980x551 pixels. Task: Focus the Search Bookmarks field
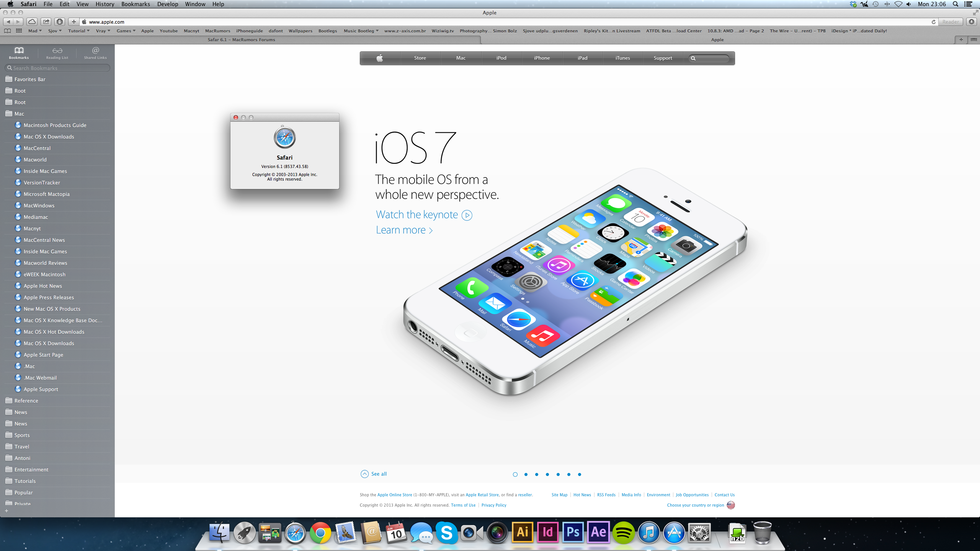click(x=57, y=68)
